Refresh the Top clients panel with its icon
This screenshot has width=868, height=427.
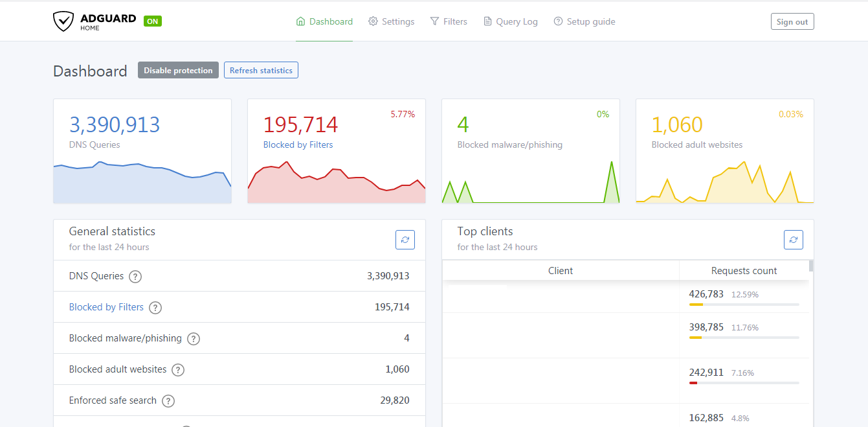(x=794, y=240)
